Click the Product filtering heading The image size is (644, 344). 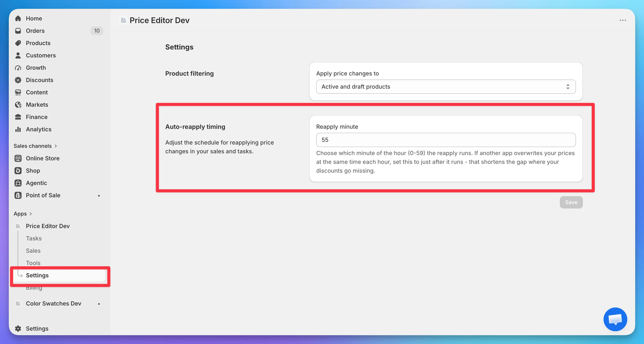coord(189,73)
